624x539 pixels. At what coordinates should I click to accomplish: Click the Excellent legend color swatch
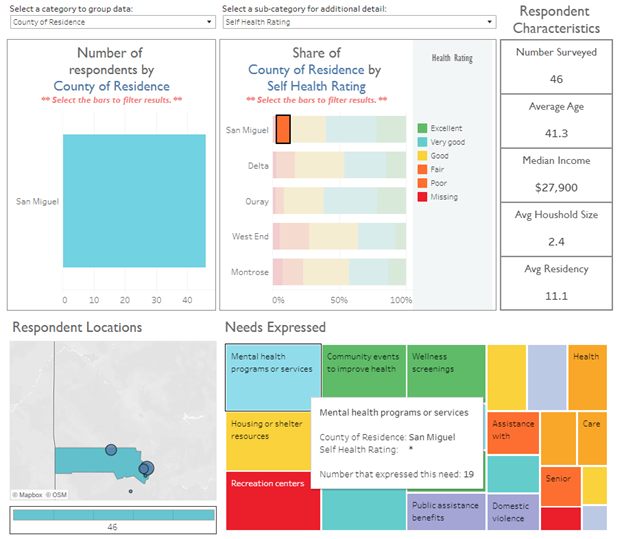point(423,129)
